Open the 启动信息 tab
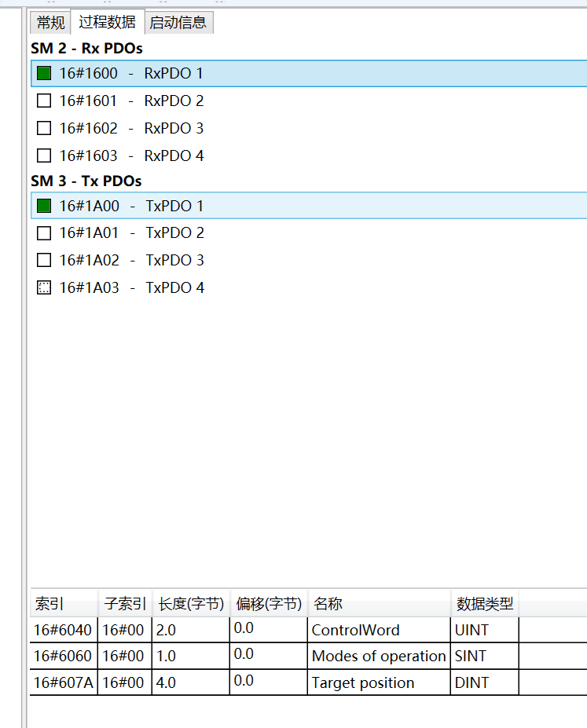 178,22
